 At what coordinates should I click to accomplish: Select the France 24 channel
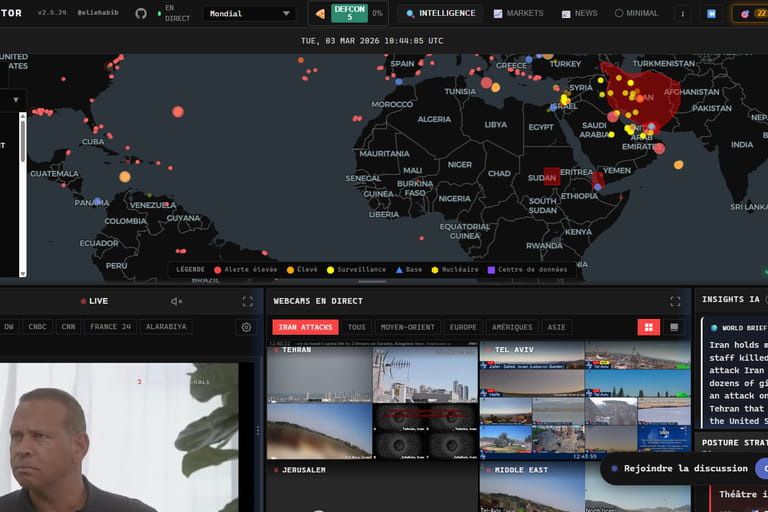pyautogui.click(x=110, y=327)
